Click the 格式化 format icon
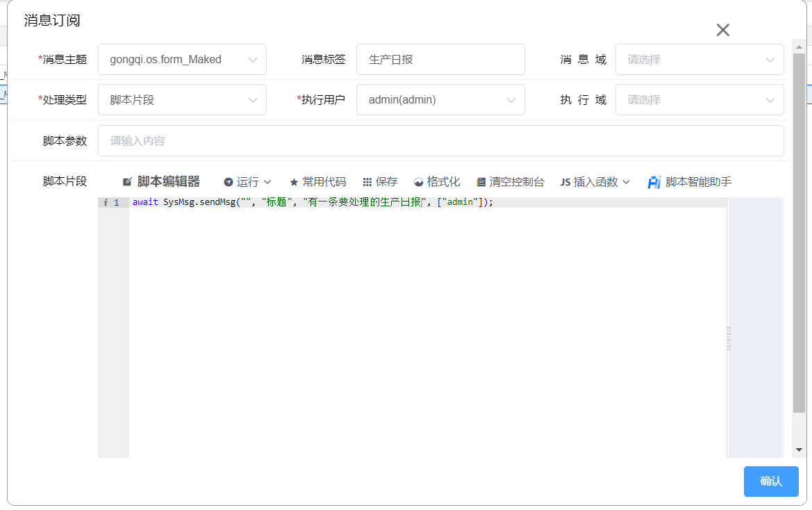The width and height of the screenshot is (812, 510). point(419,182)
